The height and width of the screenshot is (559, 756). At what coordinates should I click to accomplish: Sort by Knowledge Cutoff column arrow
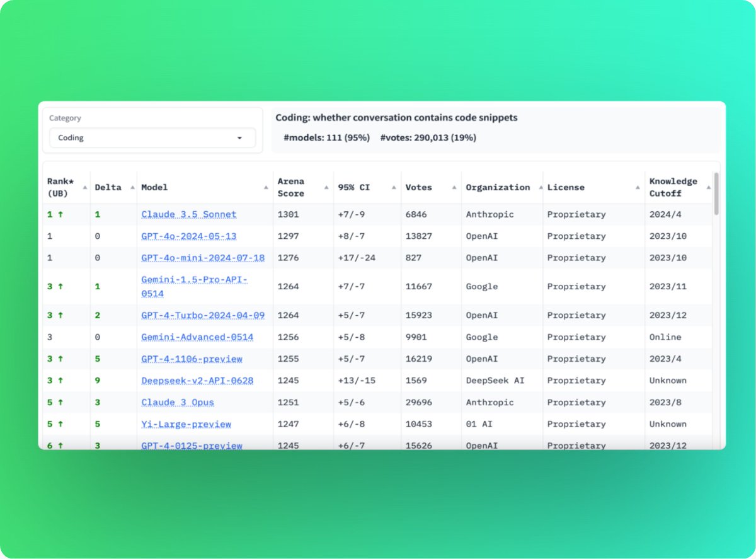coord(709,187)
